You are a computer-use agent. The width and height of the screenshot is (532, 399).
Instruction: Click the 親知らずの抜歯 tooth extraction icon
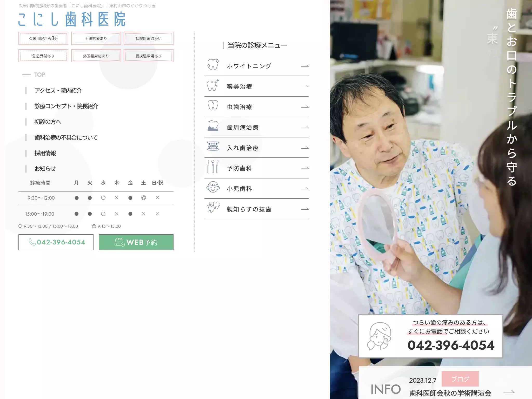click(213, 207)
